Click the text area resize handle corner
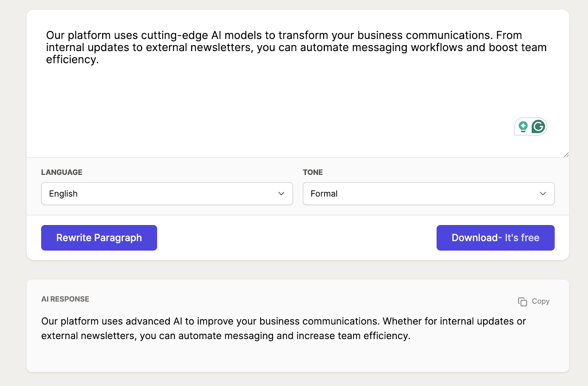 pos(566,155)
